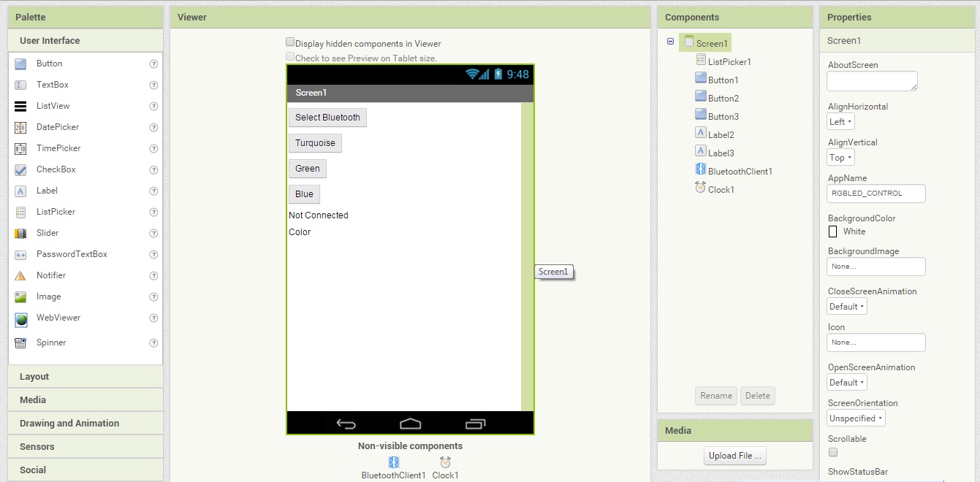The width and height of the screenshot is (980, 482).
Task: Click the phone preview recent apps icon
Action: tap(476, 424)
